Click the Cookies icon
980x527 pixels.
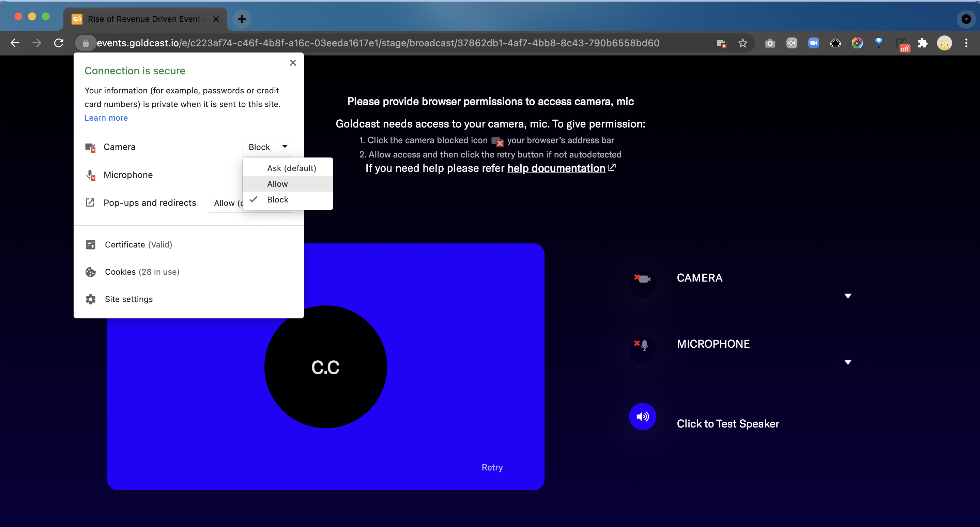click(x=91, y=272)
